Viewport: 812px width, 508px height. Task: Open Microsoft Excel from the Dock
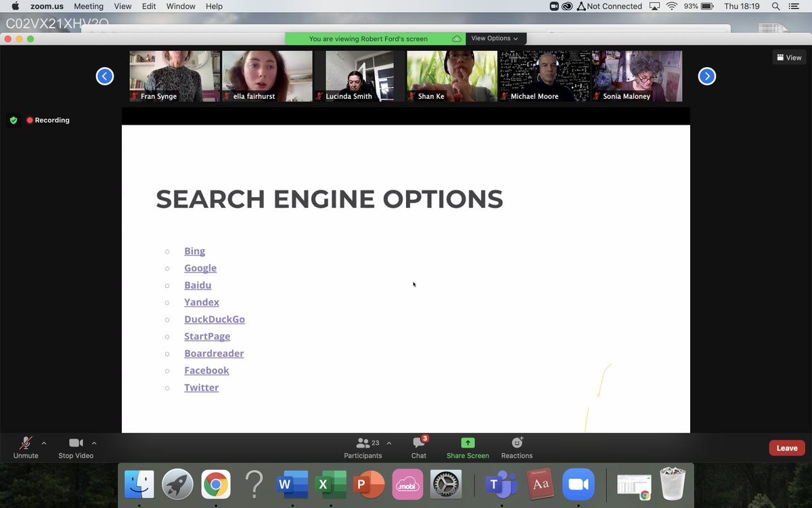[331, 485]
